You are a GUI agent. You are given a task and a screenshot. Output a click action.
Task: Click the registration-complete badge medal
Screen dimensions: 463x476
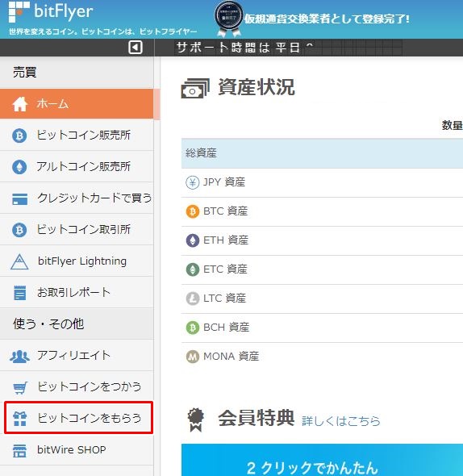coord(228,19)
